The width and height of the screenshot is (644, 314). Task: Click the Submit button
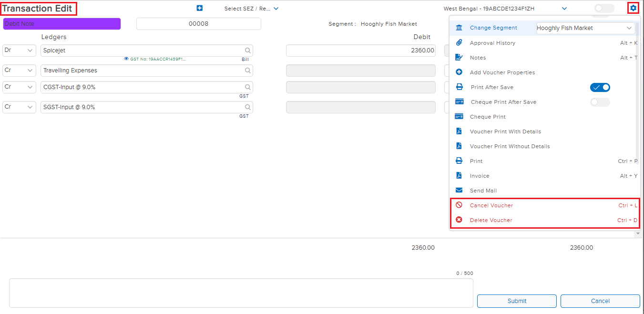tap(517, 301)
